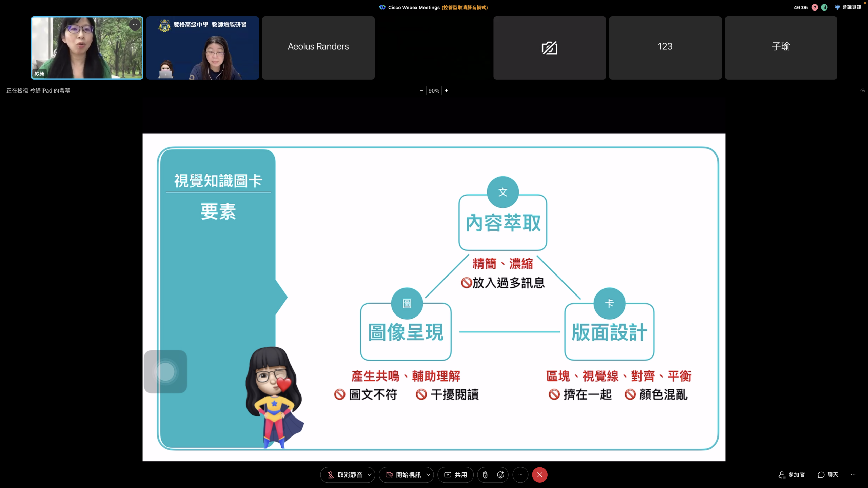Open 會議資訊 meeting information

(852, 7)
